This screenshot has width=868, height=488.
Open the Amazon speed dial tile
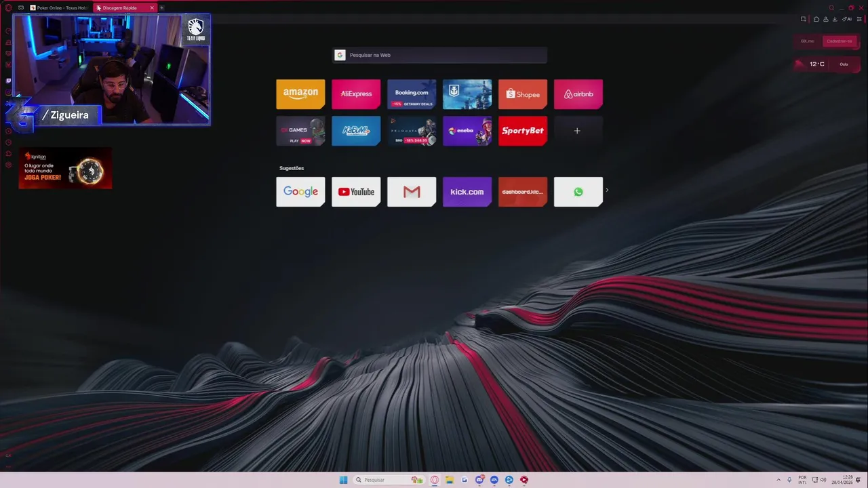click(300, 94)
